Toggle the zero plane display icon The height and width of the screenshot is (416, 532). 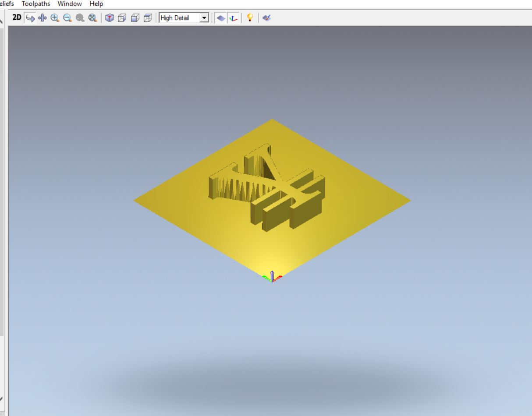point(221,18)
